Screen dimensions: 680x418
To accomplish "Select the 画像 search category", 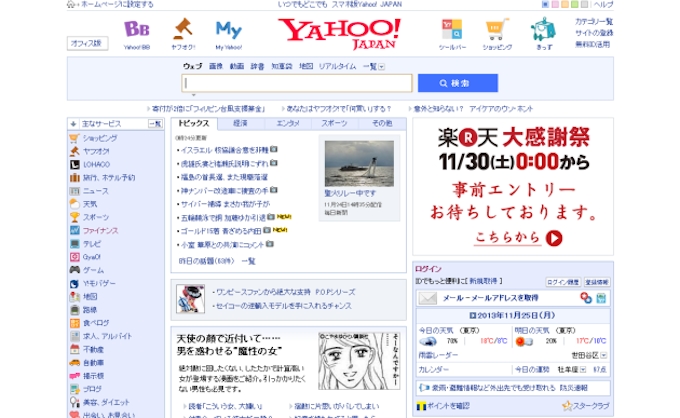I will (216, 66).
